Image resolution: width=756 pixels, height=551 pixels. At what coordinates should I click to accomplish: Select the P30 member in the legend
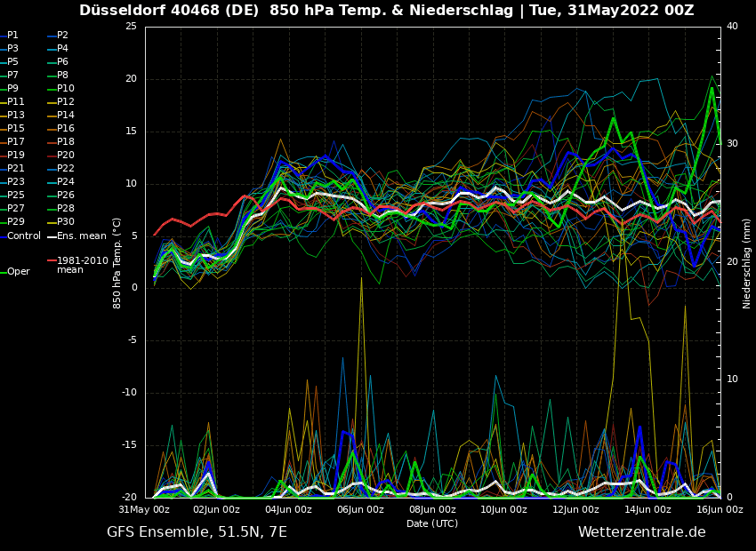click(x=66, y=222)
